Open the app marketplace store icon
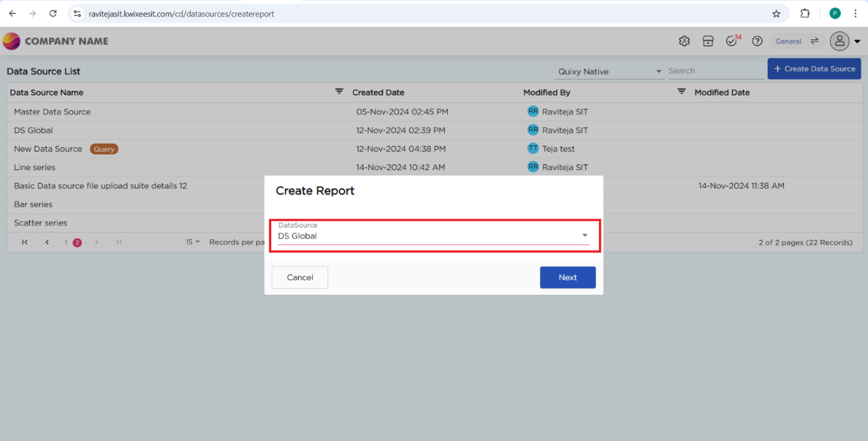The height and width of the screenshot is (441, 868). point(708,41)
